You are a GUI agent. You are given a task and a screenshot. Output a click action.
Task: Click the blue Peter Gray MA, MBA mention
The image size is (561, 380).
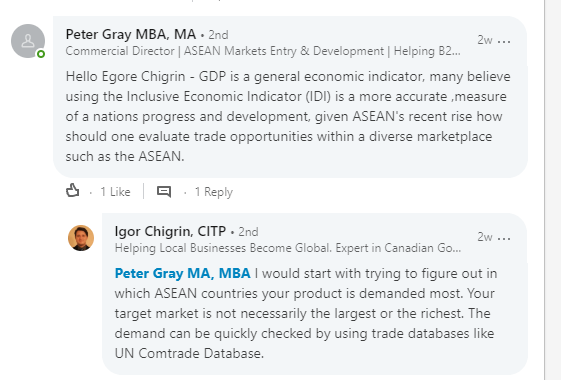click(182, 273)
